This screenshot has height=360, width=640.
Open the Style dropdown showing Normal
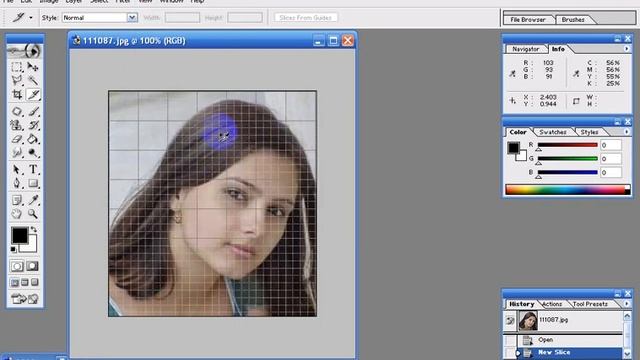point(132,18)
